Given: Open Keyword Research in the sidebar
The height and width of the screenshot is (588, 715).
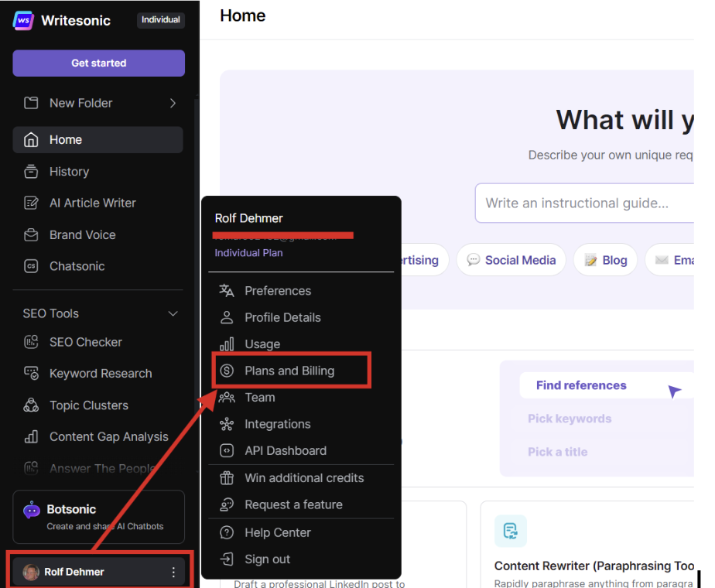Looking at the screenshot, I should coord(97,374).
